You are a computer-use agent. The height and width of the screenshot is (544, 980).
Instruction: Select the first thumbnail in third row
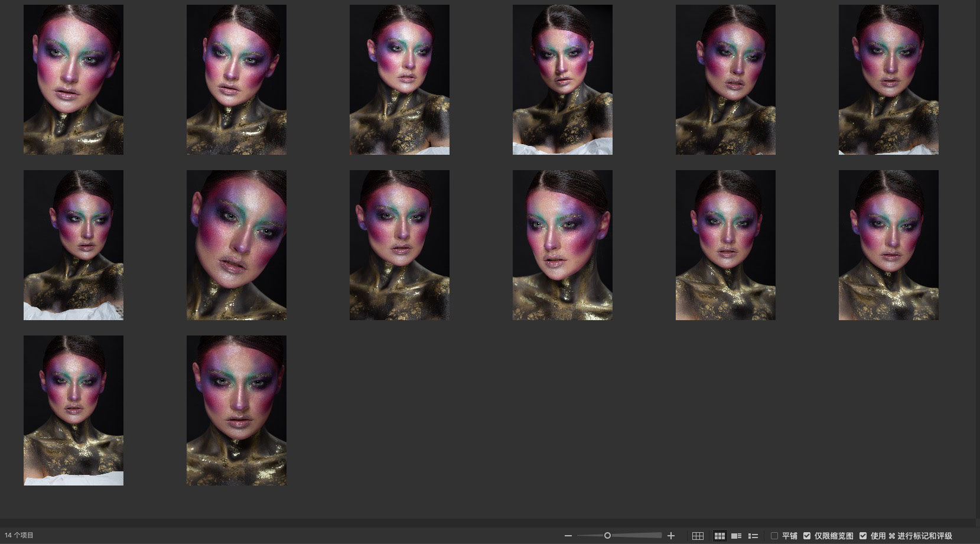click(73, 411)
